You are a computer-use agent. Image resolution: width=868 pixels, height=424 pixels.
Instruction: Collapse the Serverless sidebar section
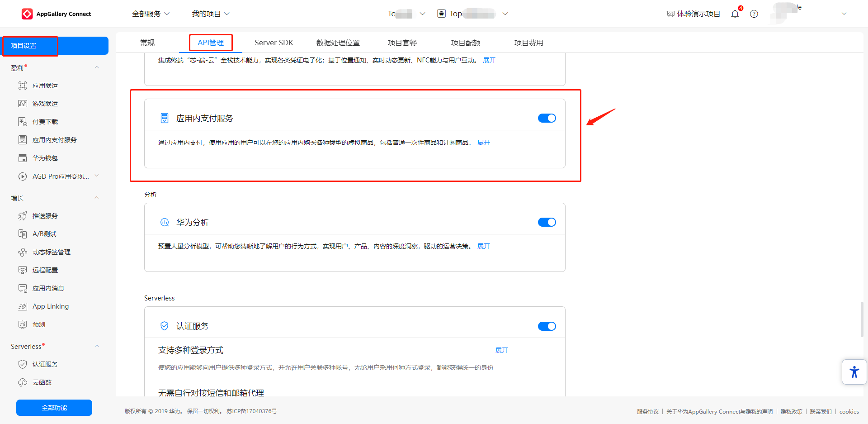point(97,346)
